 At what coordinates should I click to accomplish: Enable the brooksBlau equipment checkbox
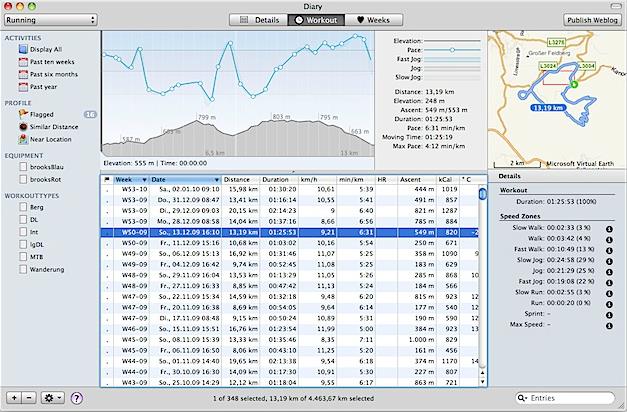(23, 167)
